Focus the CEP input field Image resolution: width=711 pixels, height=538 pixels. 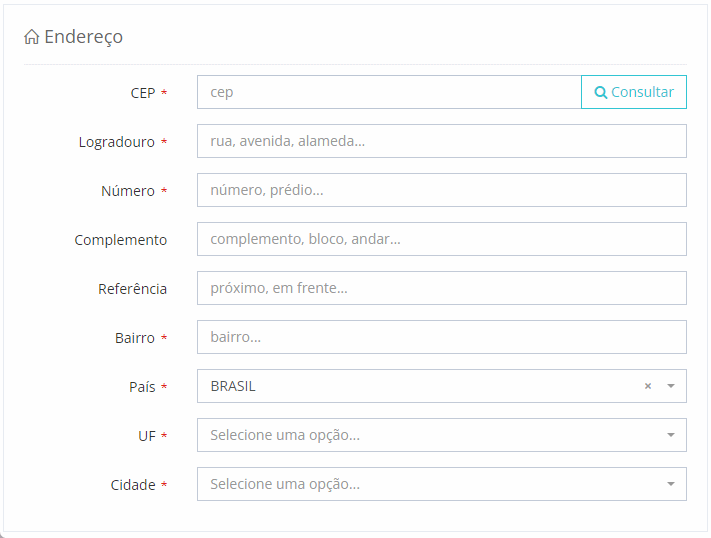pos(388,92)
